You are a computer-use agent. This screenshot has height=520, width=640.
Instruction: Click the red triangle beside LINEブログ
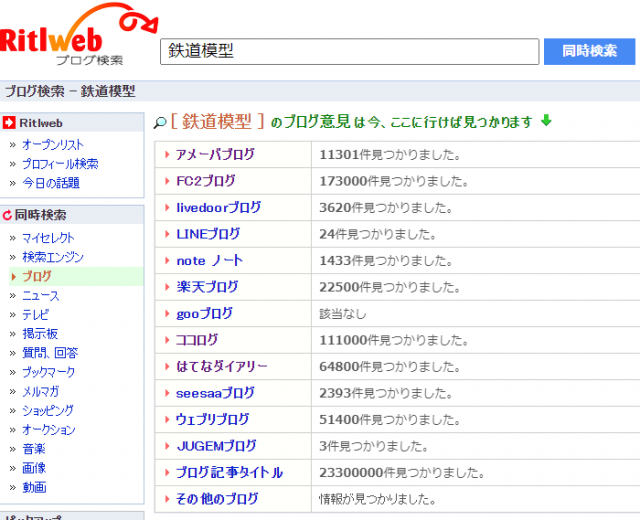pyautogui.click(x=167, y=234)
